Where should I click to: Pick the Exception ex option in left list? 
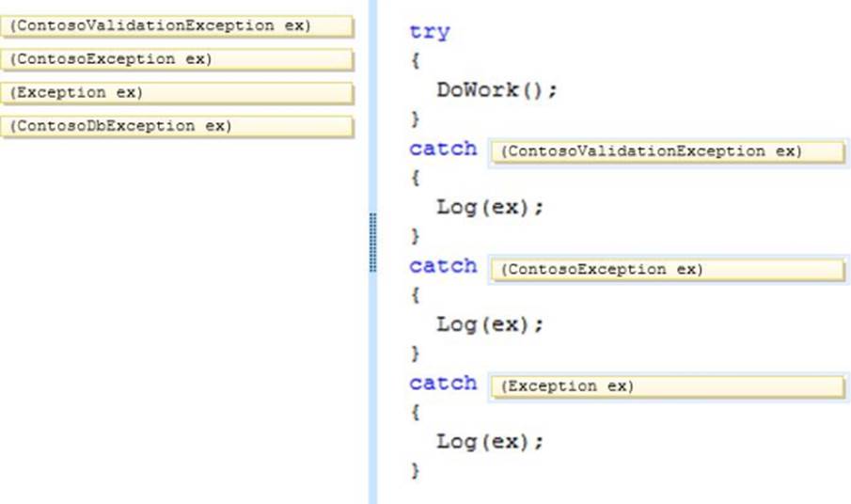tap(177, 93)
